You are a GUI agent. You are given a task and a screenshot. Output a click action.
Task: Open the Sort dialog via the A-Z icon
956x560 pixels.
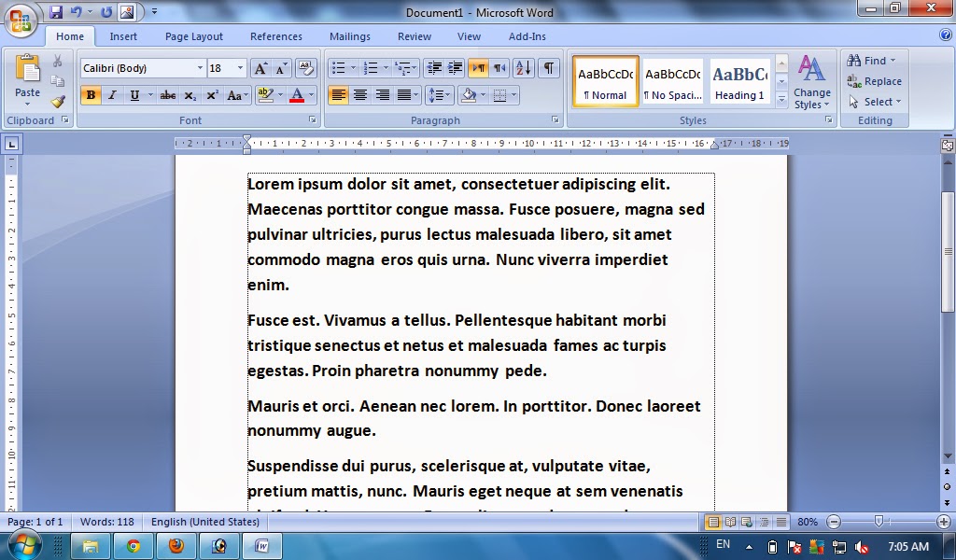tap(524, 68)
